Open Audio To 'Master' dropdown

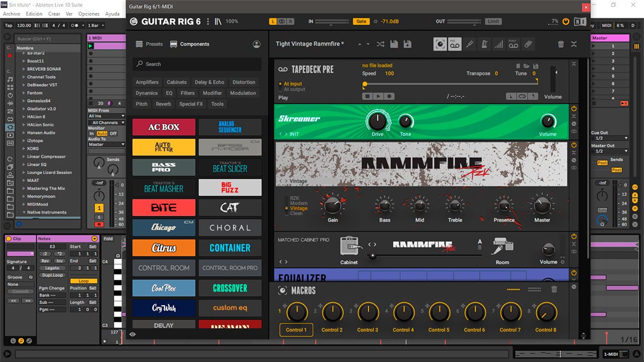[106, 144]
